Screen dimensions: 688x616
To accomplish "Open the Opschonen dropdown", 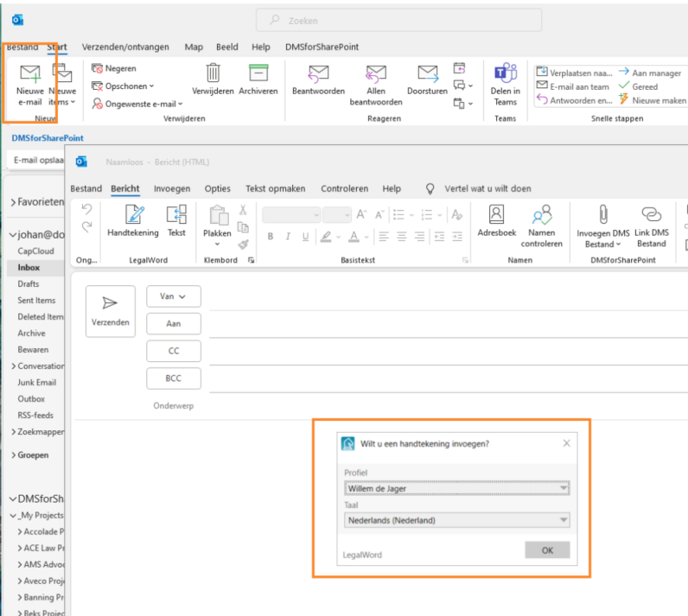I will point(123,86).
